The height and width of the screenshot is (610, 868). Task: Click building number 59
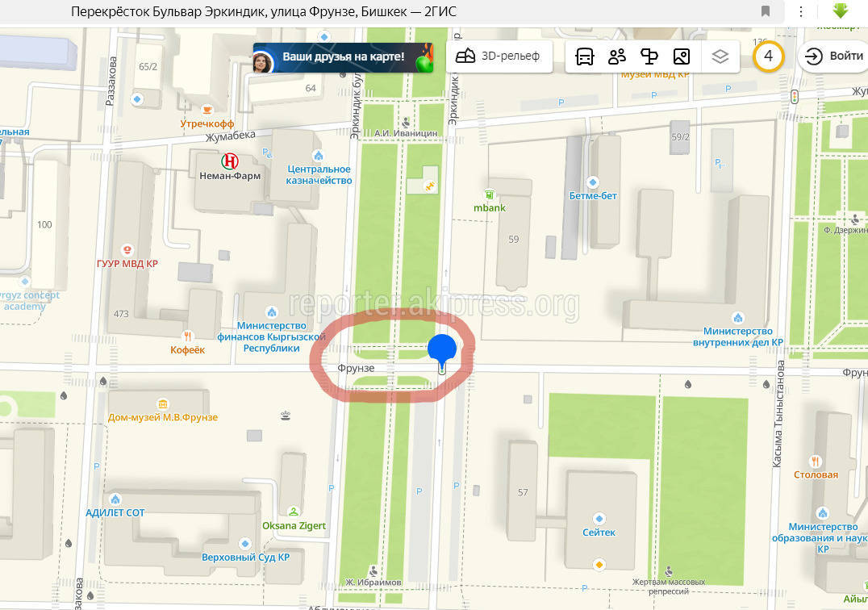point(514,239)
